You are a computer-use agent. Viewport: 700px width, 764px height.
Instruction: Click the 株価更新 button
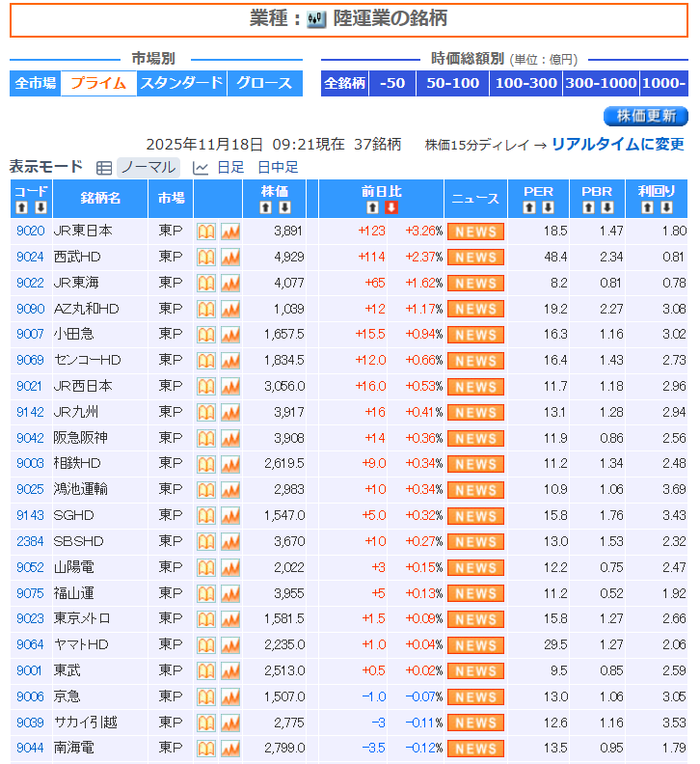pyautogui.click(x=645, y=117)
